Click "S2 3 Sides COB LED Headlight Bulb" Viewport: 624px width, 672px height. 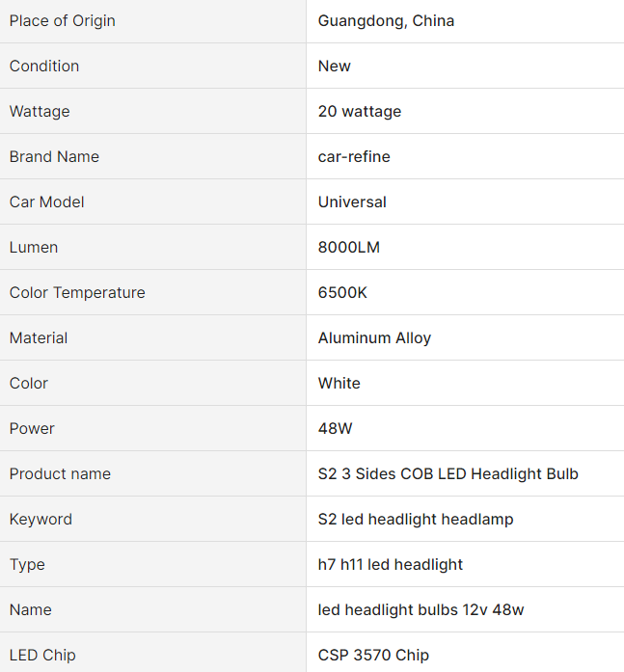point(448,473)
